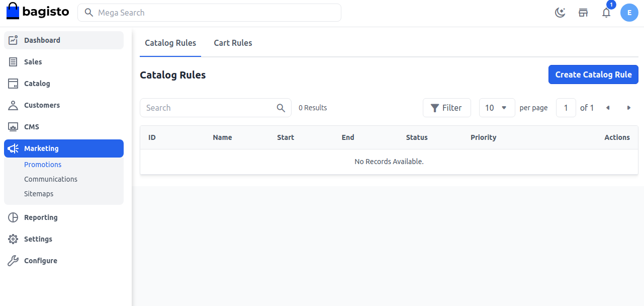Screen dimensions: 644x306
Task: Open the Filter panel
Action: (x=446, y=108)
